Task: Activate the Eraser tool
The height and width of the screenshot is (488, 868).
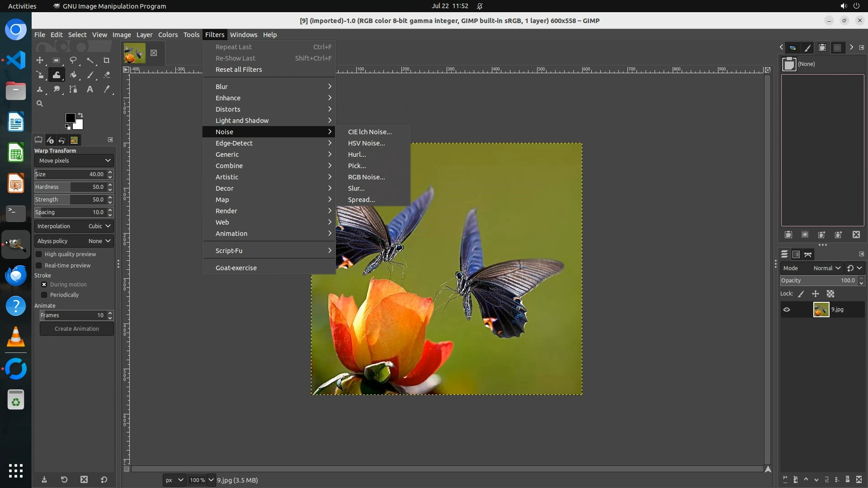Action: [107, 75]
